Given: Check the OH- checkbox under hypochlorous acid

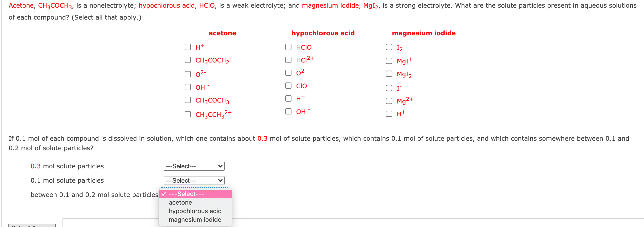Looking at the screenshot, I should coord(288,111).
